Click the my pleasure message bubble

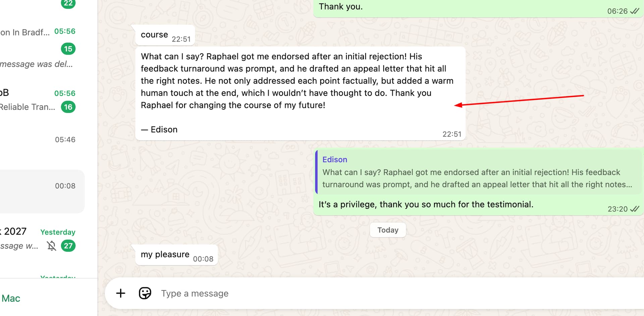point(165,255)
